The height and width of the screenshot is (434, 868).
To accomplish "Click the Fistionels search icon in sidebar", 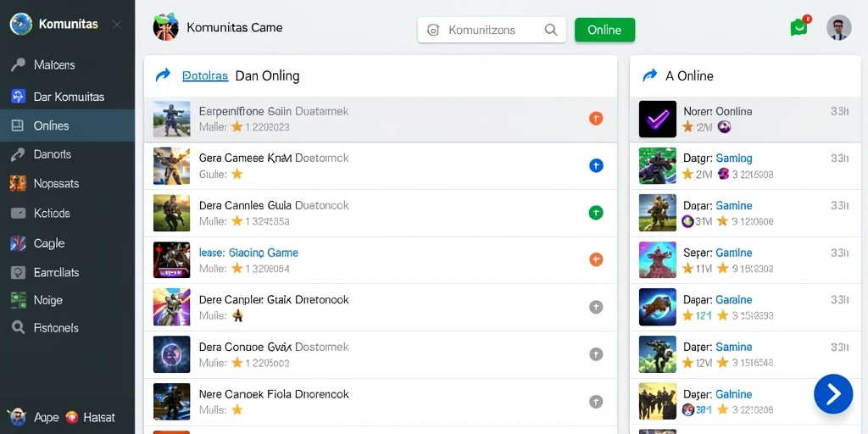I will pyautogui.click(x=19, y=328).
